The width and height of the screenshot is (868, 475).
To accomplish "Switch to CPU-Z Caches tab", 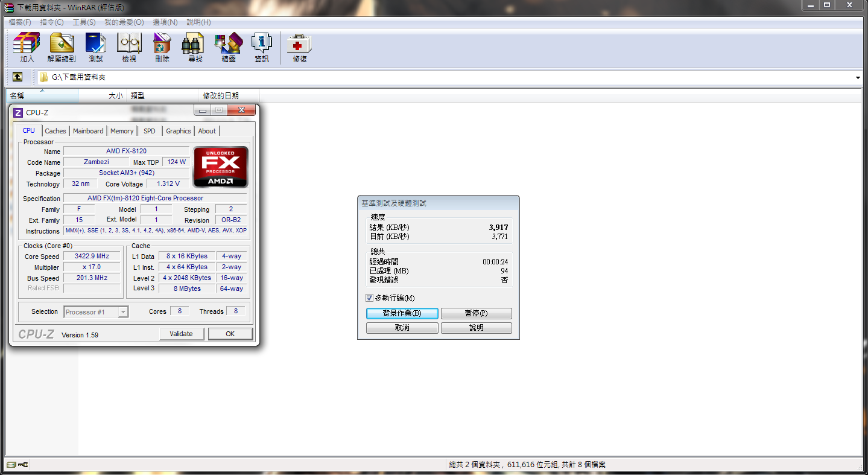I will 55,131.
